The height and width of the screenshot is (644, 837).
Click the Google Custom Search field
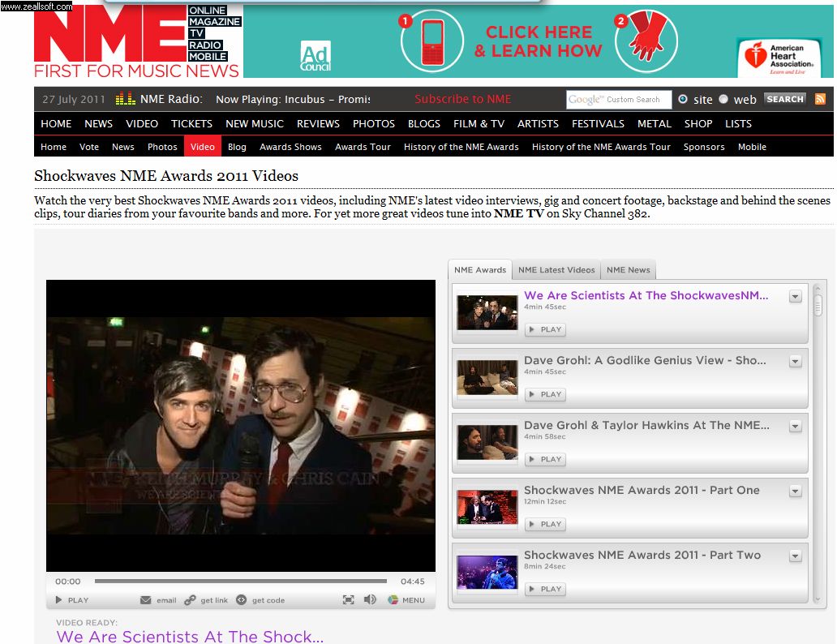coord(619,99)
